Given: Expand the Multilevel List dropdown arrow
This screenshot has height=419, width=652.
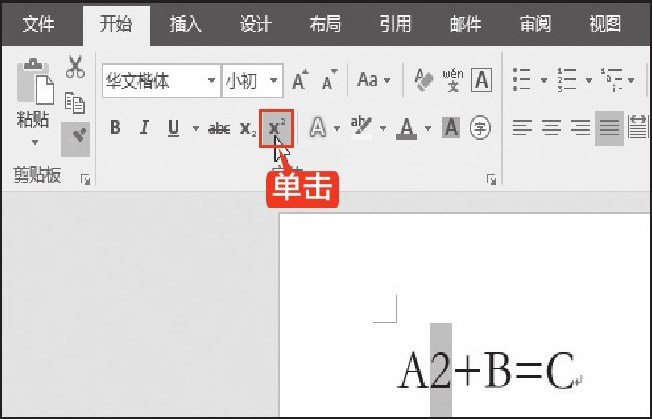Looking at the screenshot, I should click(x=631, y=80).
